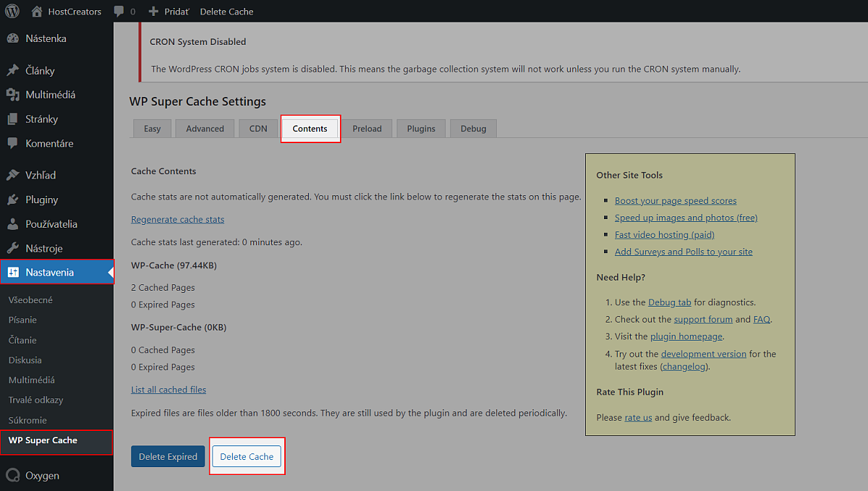Click the Pluginy plug icon

click(13, 200)
